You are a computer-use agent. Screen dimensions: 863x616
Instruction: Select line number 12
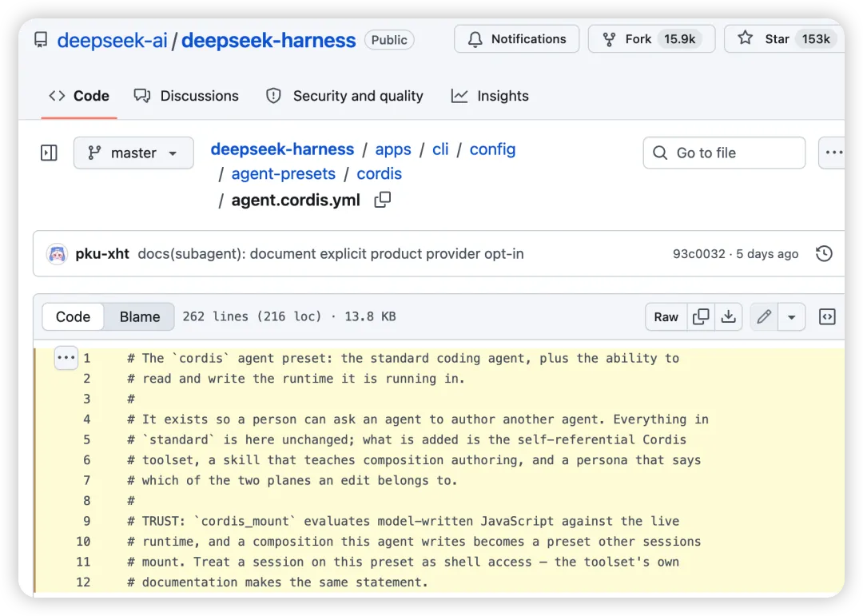pyautogui.click(x=83, y=582)
